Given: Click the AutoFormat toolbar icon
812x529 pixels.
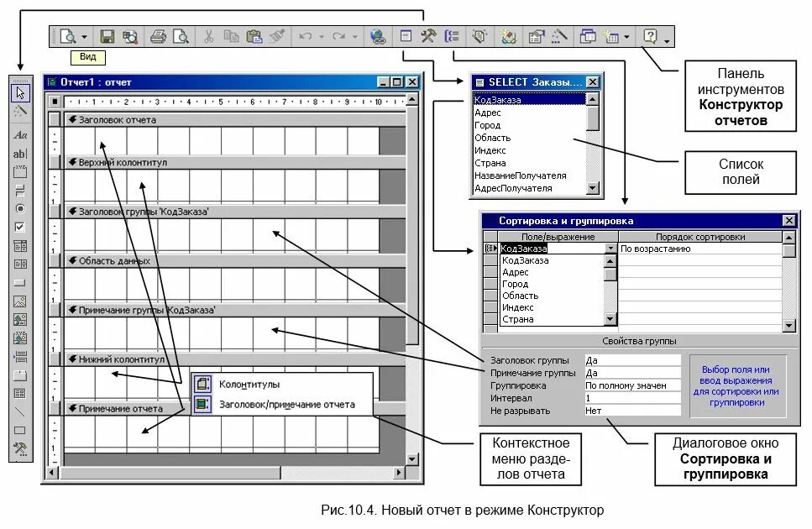Looking at the screenshot, I should tap(479, 37).
